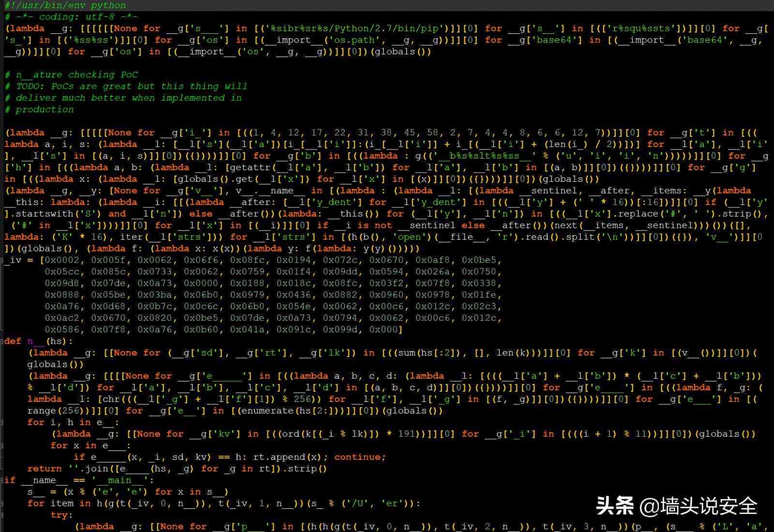774x532 pixels.
Task: Click the "if __name__ == '__main__':" line
Action: 79,481
